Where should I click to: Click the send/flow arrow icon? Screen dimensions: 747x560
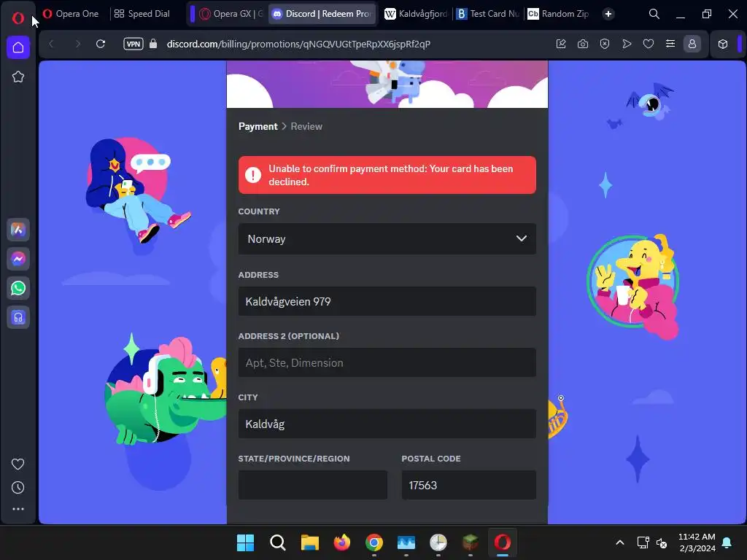(x=627, y=44)
